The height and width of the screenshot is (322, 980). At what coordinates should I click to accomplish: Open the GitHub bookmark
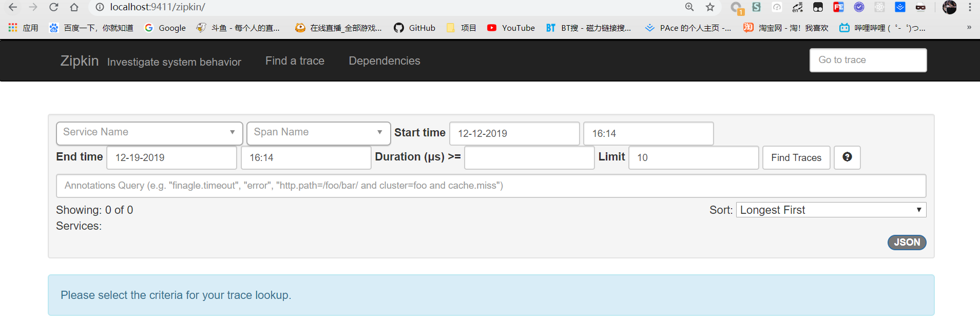[414, 28]
